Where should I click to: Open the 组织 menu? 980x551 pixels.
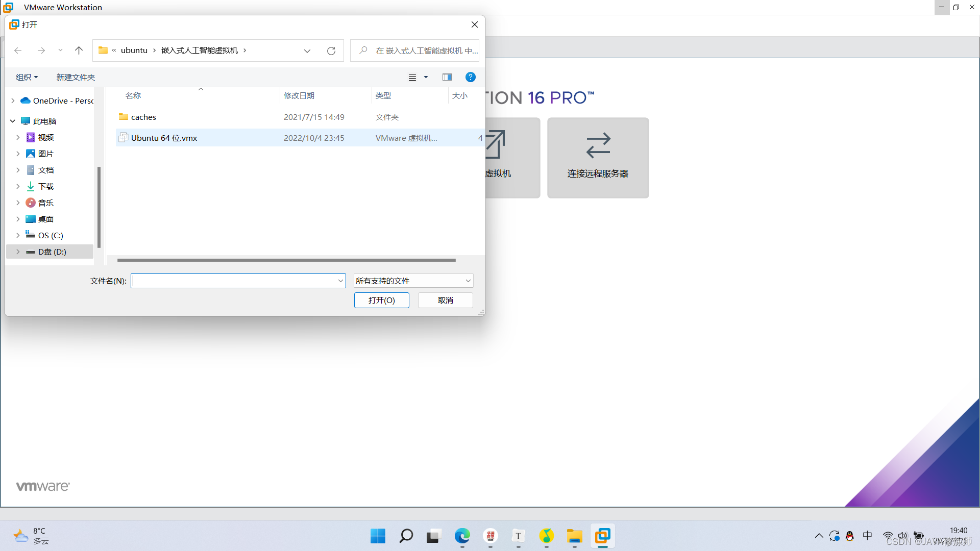coord(27,77)
